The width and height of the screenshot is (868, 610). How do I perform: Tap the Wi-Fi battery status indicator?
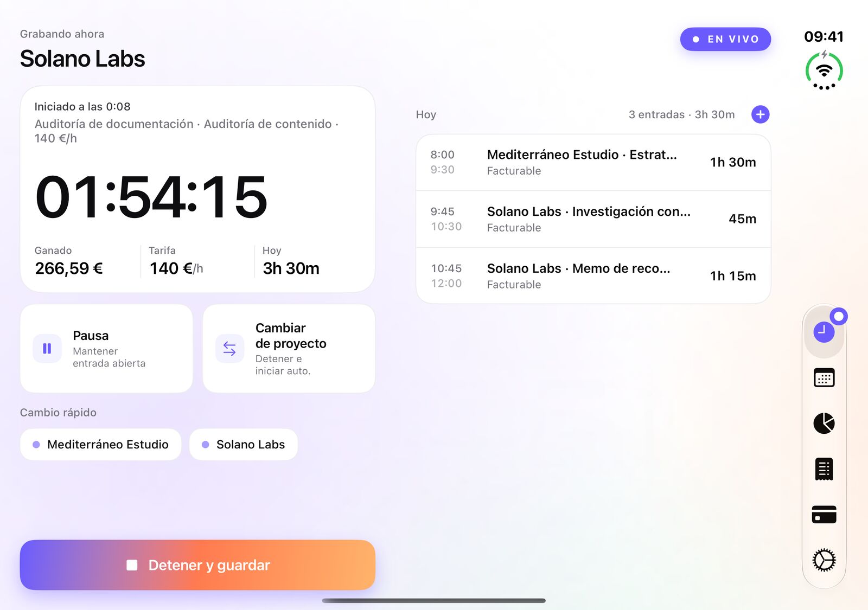click(x=824, y=71)
